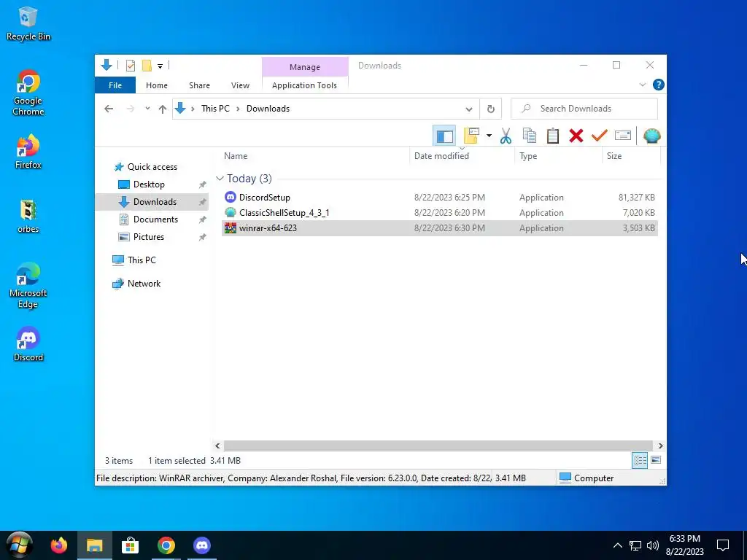Show hidden tray icons chevron
The image size is (747, 560).
(617, 545)
